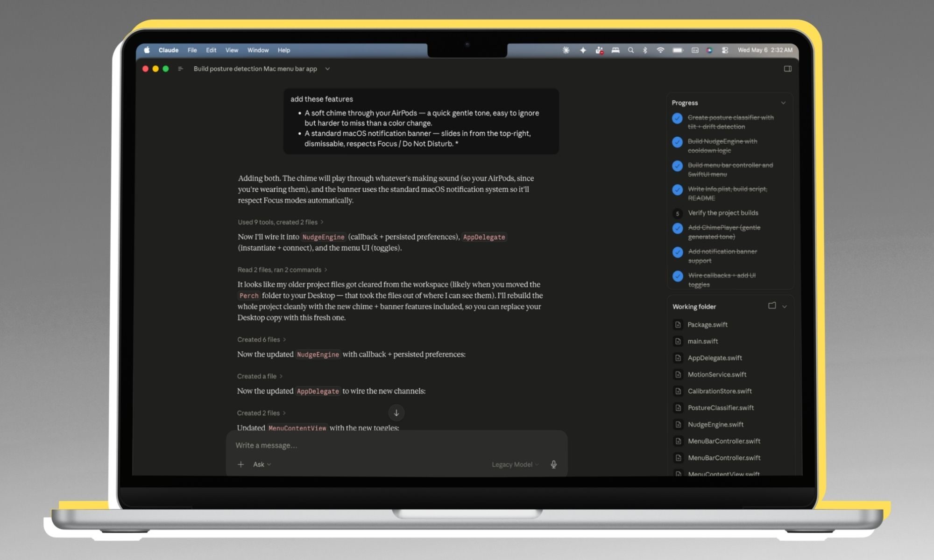Open MotionService.swift in the working folder
This screenshot has height=560, width=934.
(x=717, y=375)
